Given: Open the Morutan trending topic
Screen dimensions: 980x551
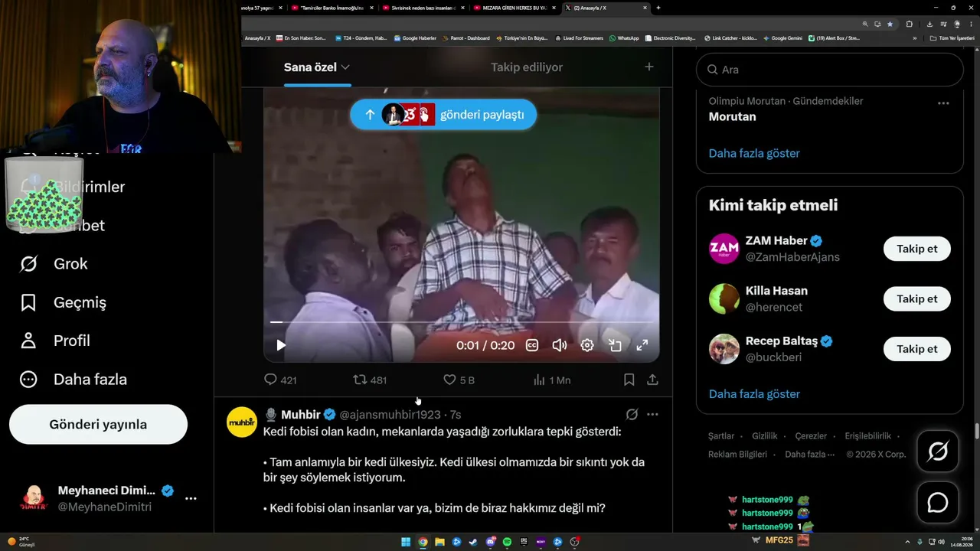Looking at the screenshot, I should (x=733, y=117).
